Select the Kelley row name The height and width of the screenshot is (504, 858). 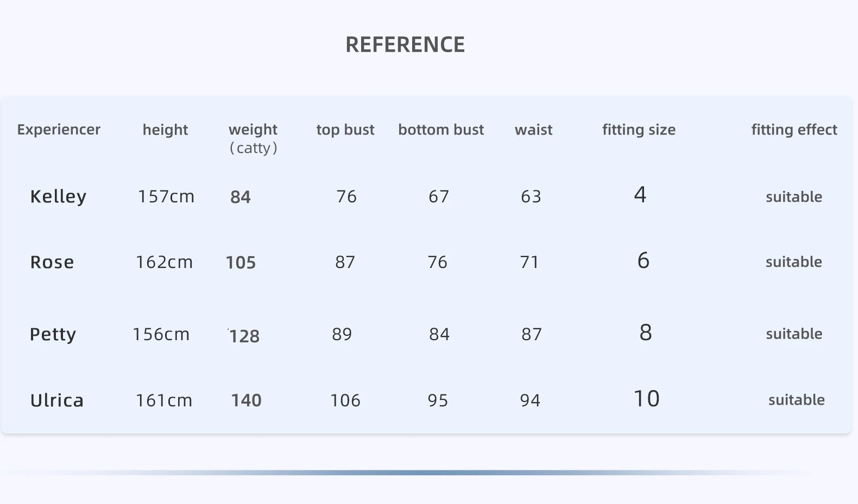[58, 197]
